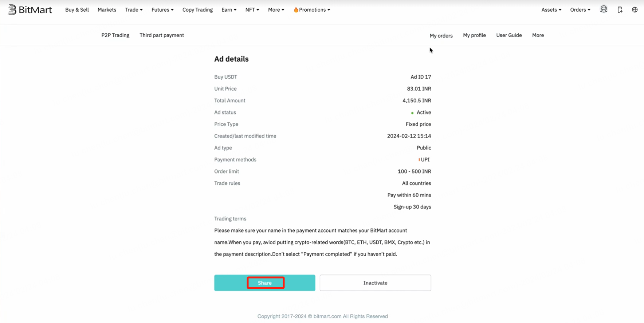
Task: Open the language globe icon
Action: click(635, 10)
